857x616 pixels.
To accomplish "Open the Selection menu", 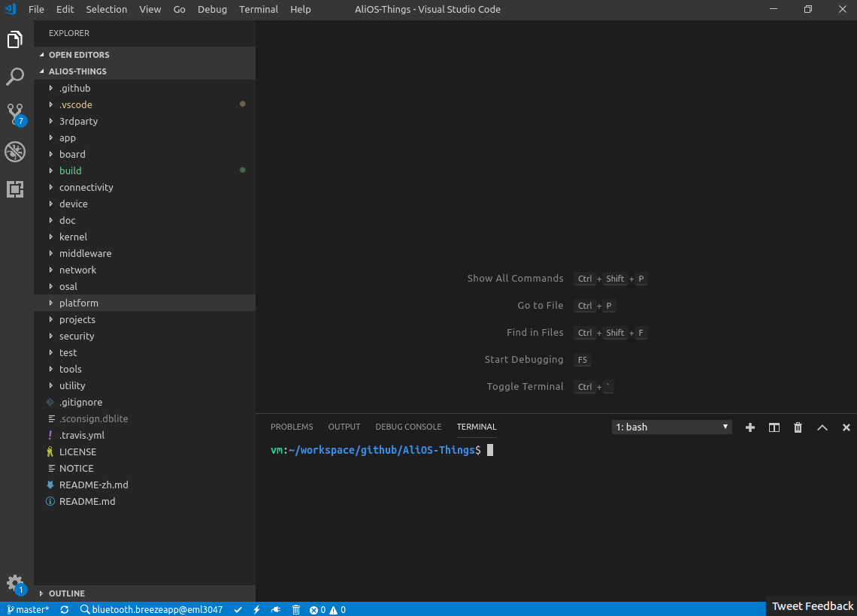I will coord(107,9).
